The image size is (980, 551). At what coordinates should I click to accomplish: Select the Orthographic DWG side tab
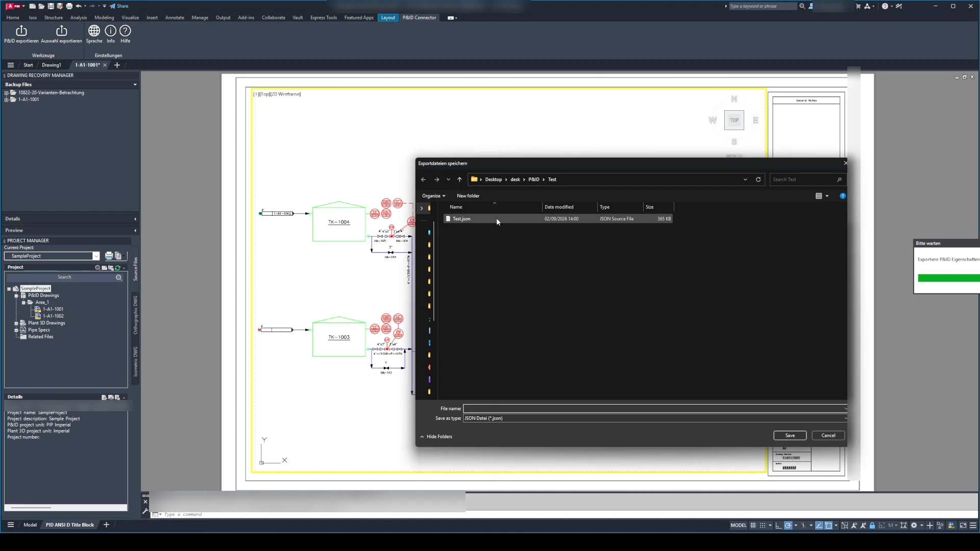coord(136,315)
